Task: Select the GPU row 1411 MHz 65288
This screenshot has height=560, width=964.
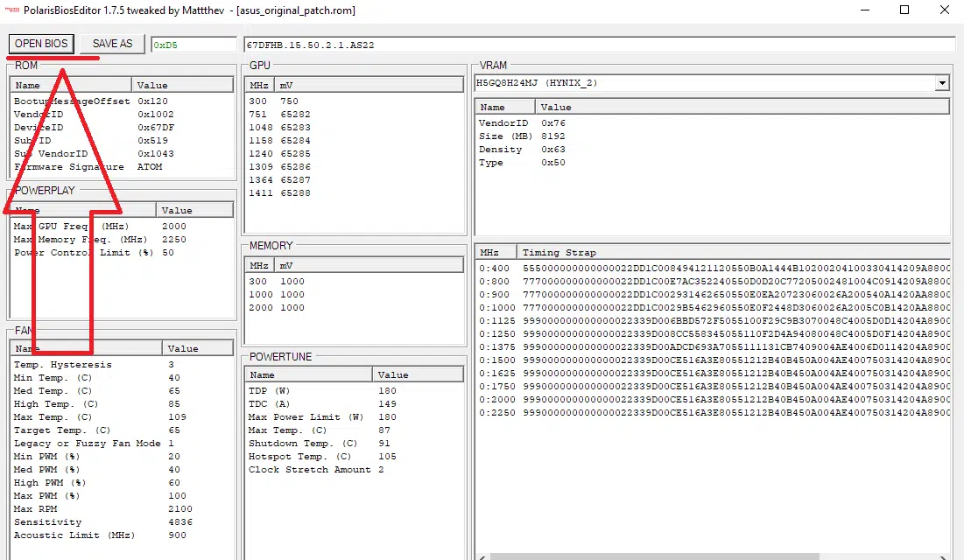Action: click(354, 193)
